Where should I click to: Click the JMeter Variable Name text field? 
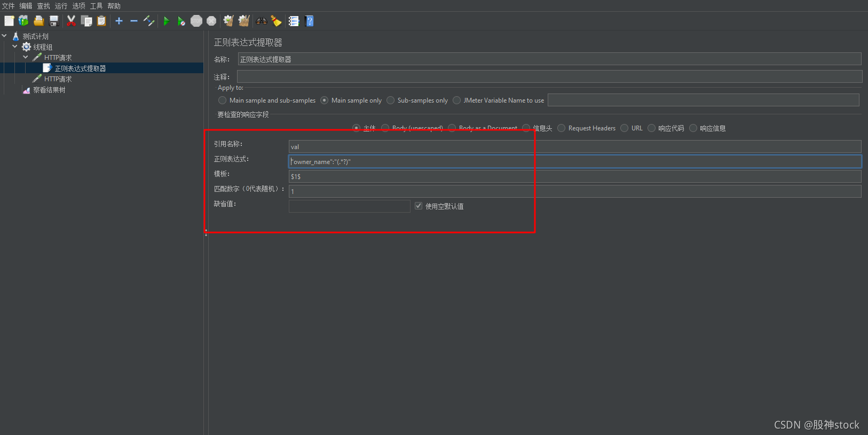[704, 100]
